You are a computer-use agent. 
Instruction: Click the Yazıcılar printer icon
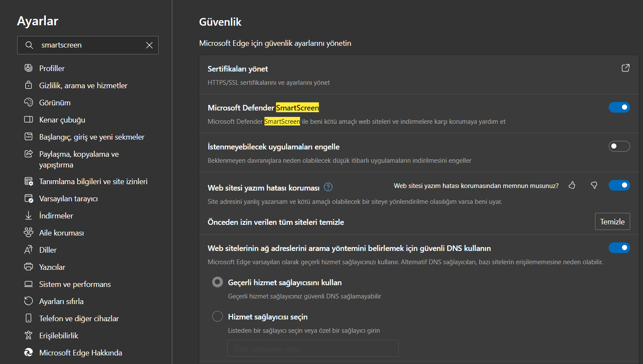29,267
